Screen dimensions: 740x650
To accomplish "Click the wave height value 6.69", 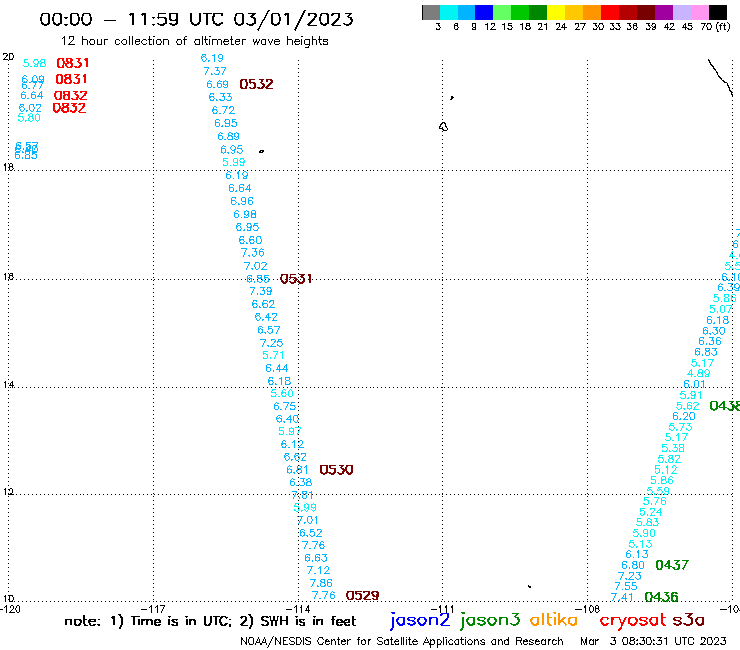I will [x=218, y=84].
